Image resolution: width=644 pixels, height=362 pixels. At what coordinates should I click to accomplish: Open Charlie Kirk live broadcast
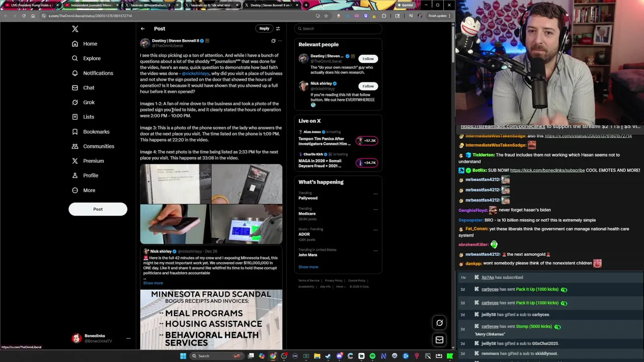(338, 160)
